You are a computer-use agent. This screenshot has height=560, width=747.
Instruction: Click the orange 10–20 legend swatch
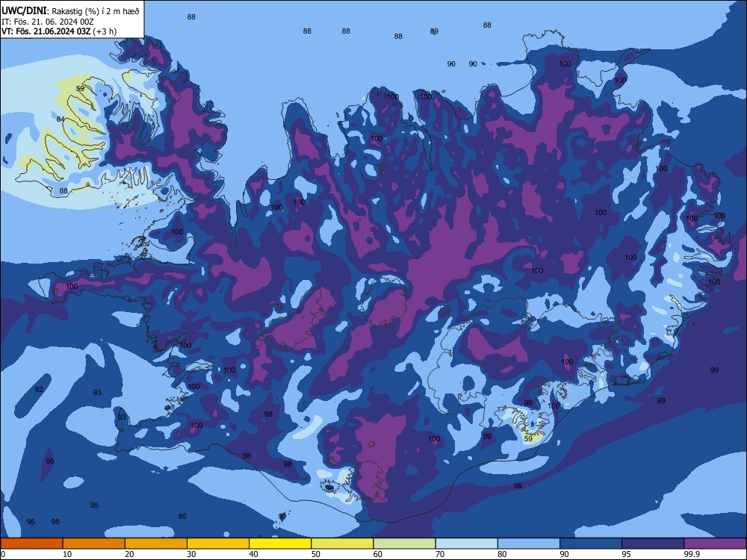click(94, 544)
